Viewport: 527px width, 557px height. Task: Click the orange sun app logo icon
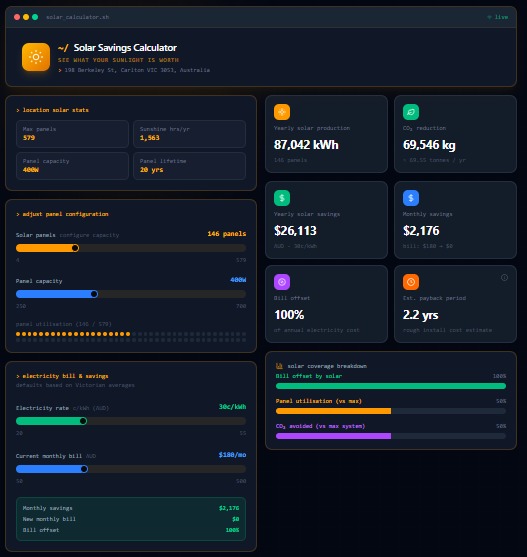pos(36,57)
